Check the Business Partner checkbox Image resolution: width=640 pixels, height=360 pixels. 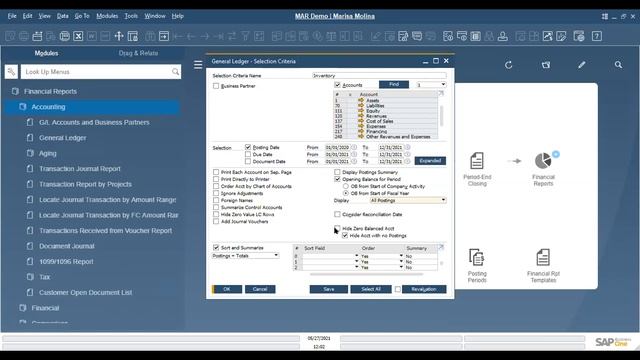pos(216,86)
